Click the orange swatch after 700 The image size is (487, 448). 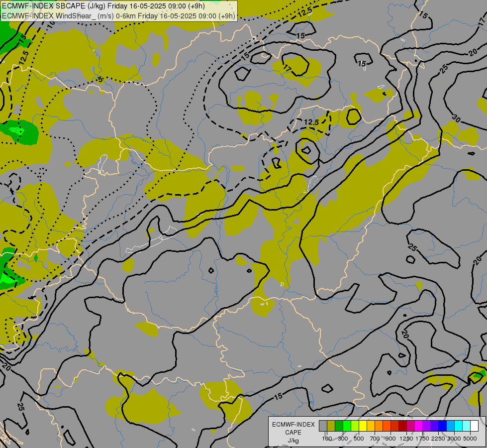coord(379,426)
